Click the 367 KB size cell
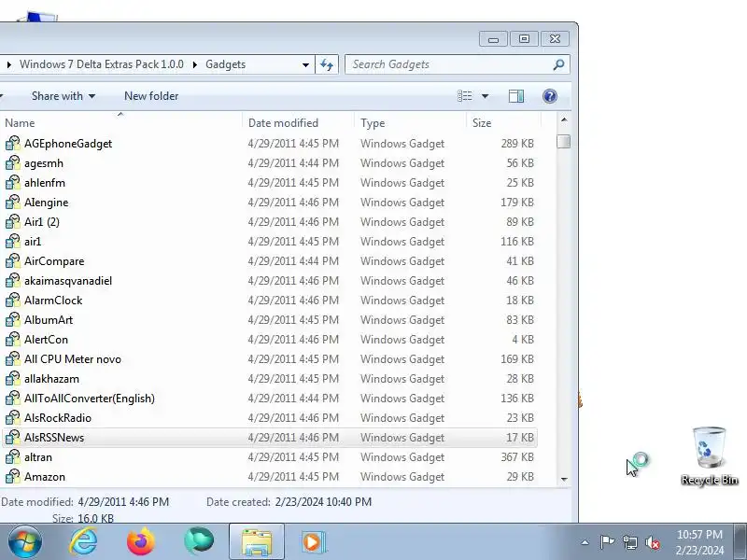This screenshot has width=747, height=560. tap(517, 457)
